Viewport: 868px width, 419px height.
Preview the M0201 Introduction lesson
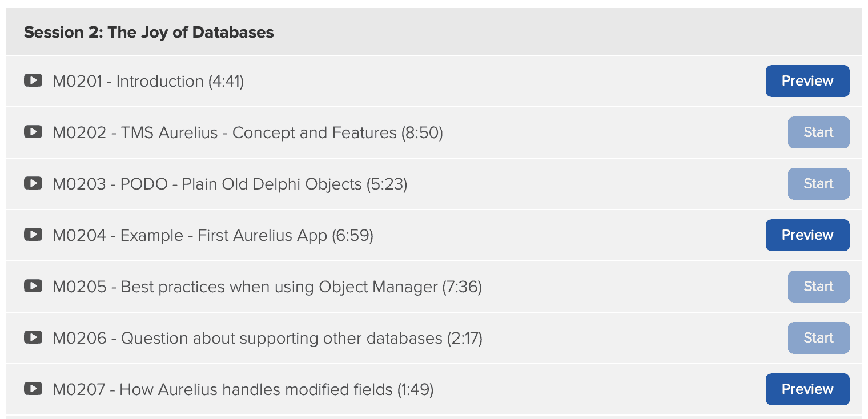[x=807, y=81]
